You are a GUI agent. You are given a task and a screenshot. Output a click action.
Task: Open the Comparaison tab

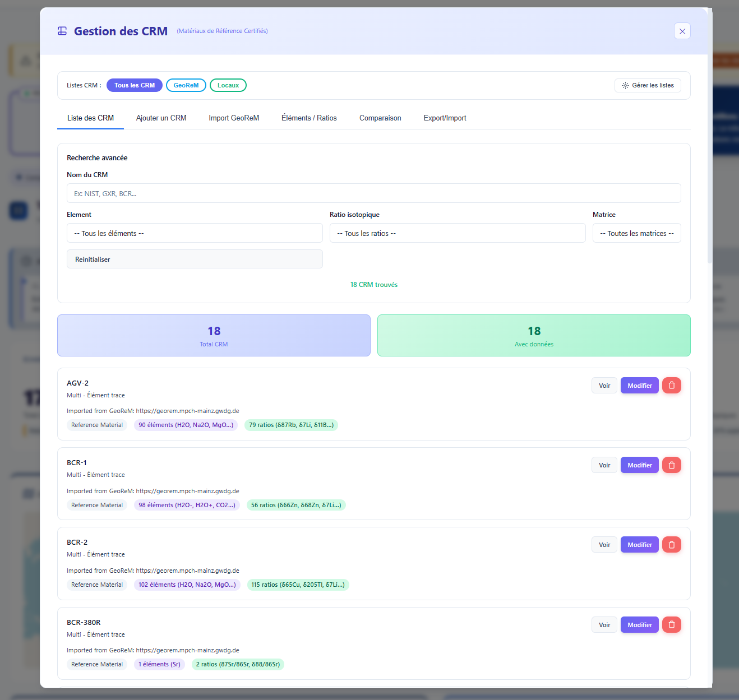click(380, 118)
